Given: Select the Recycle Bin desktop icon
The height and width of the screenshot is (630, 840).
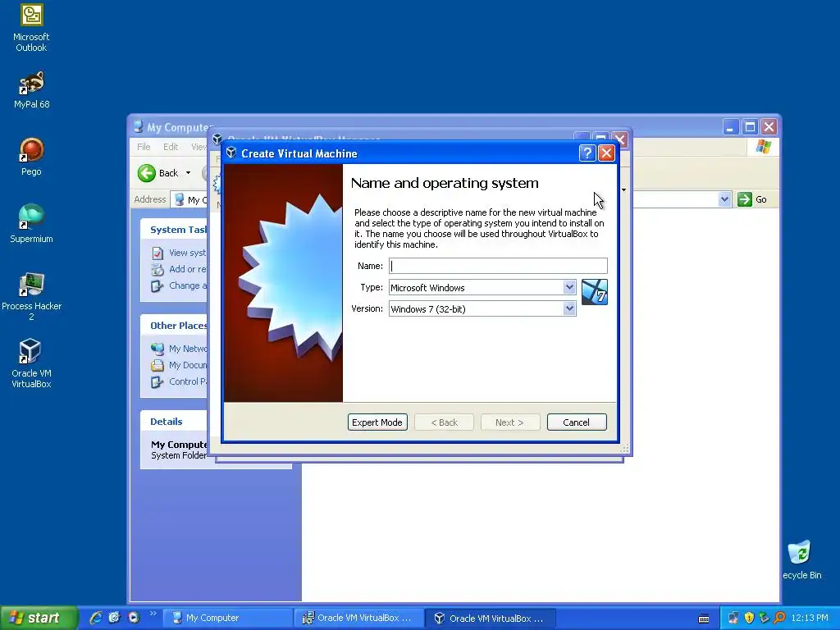Looking at the screenshot, I should point(801,559).
